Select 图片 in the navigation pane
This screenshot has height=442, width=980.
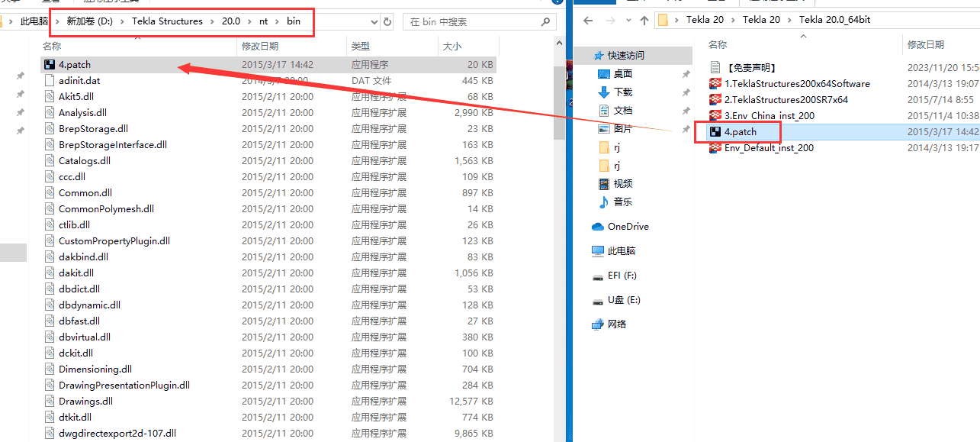(x=623, y=128)
